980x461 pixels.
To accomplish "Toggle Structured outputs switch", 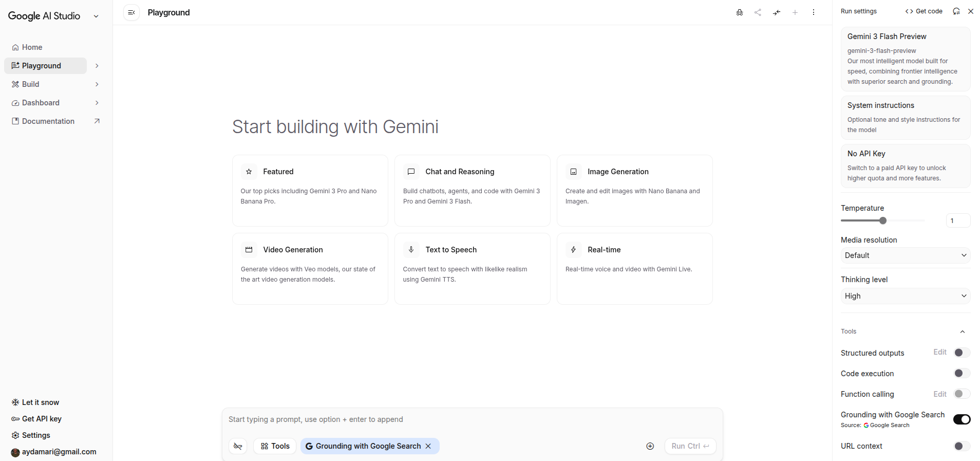I will [x=962, y=353].
